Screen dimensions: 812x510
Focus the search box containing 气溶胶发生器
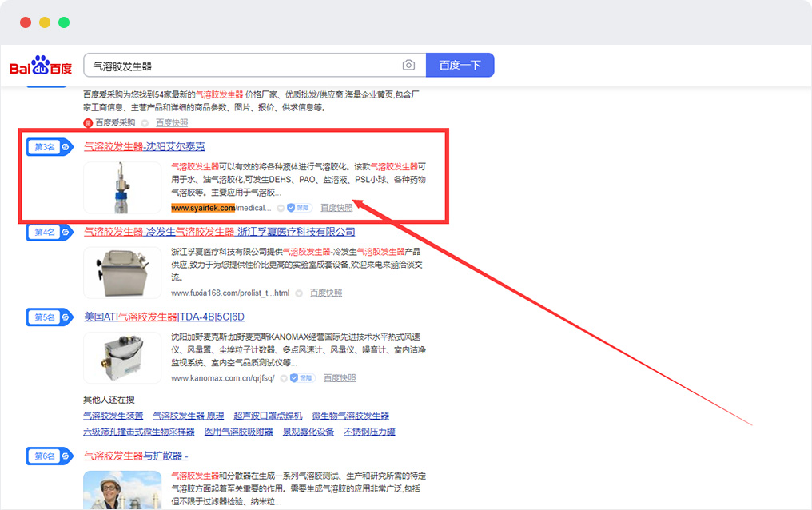(255, 66)
